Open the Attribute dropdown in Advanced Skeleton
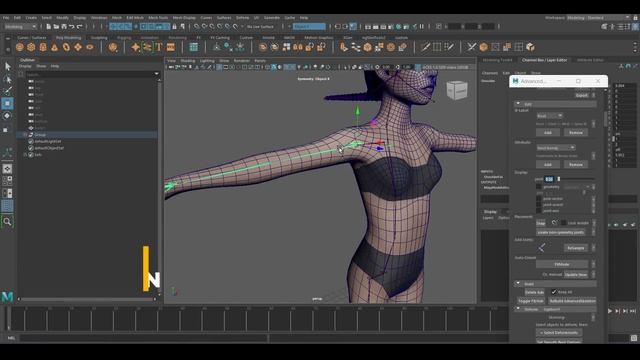 click(556, 148)
